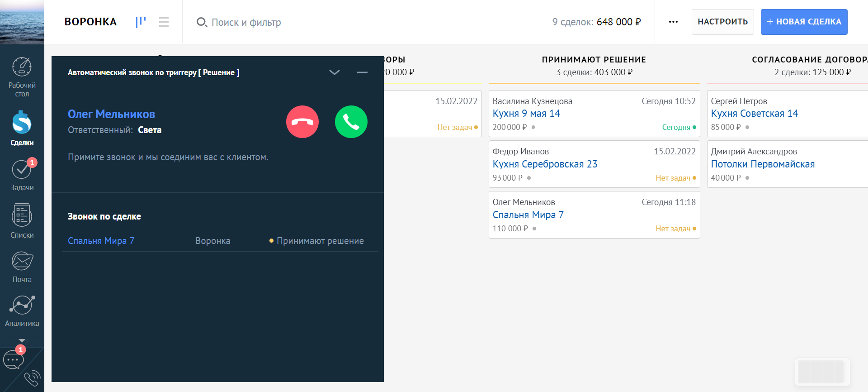The height and width of the screenshot is (392, 868).
Task: Click НАСТРОИТЬ button
Action: pyautogui.click(x=722, y=22)
